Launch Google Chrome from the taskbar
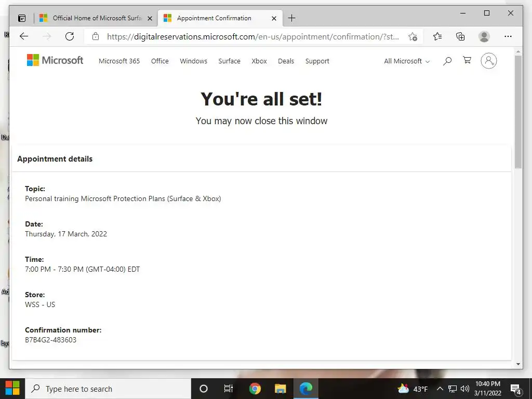Viewport: 532px width, 399px height. coord(255,389)
